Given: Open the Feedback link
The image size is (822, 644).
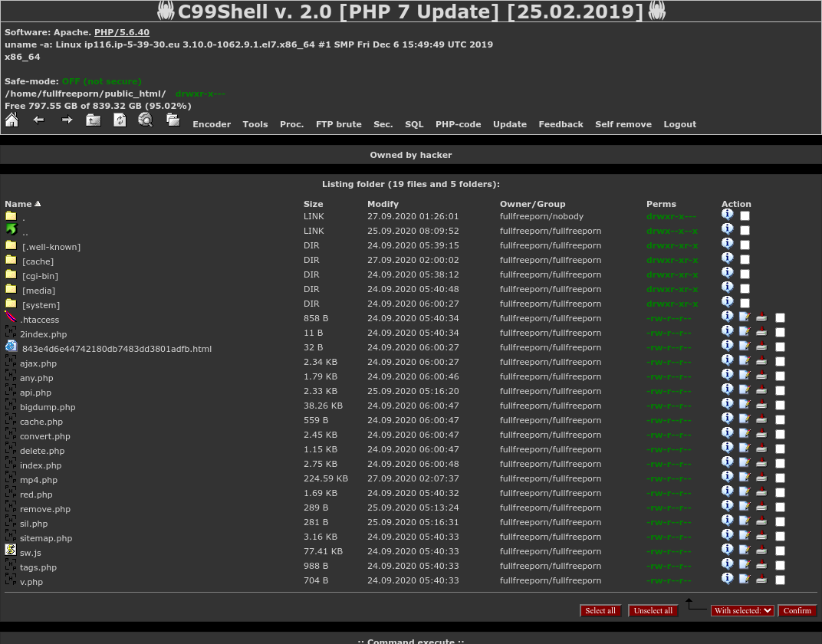Looking at the screenshot, I should click(561, 124).
